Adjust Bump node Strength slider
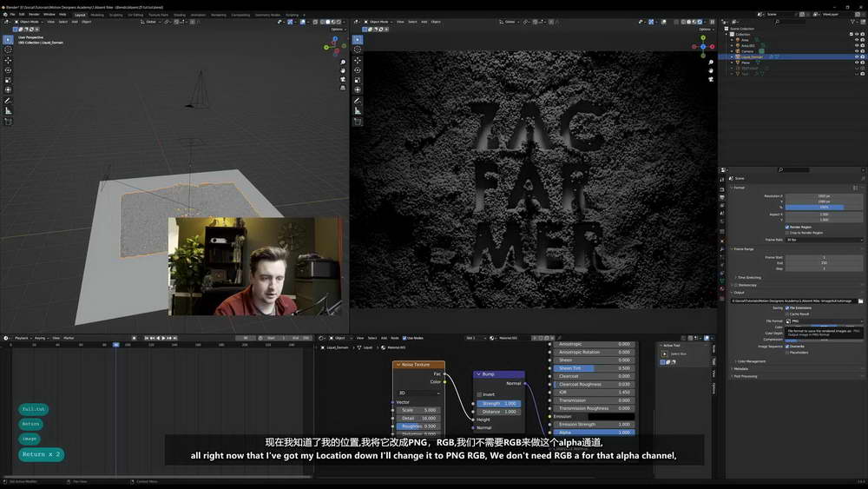 (498, 403)
